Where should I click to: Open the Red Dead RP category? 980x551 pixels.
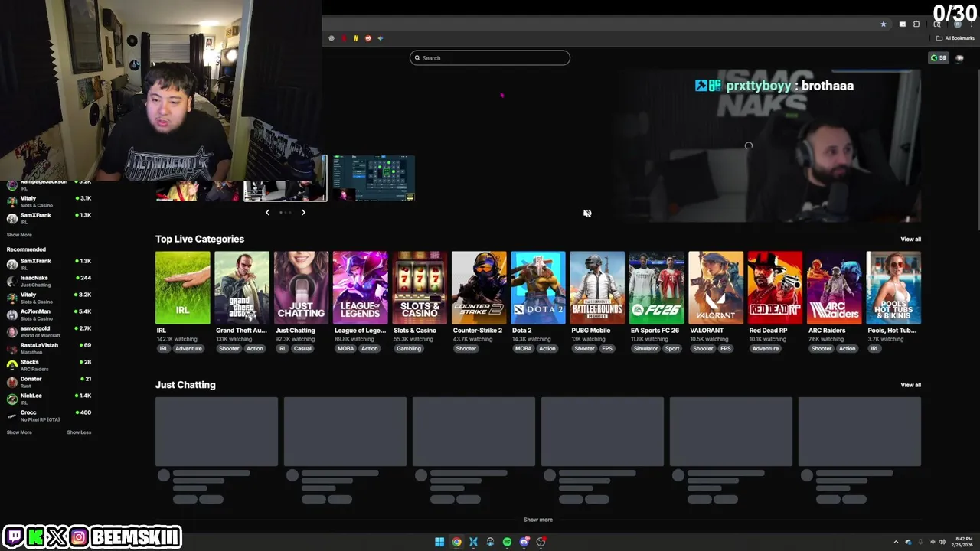pyautogui.click(x=776, y=288)
